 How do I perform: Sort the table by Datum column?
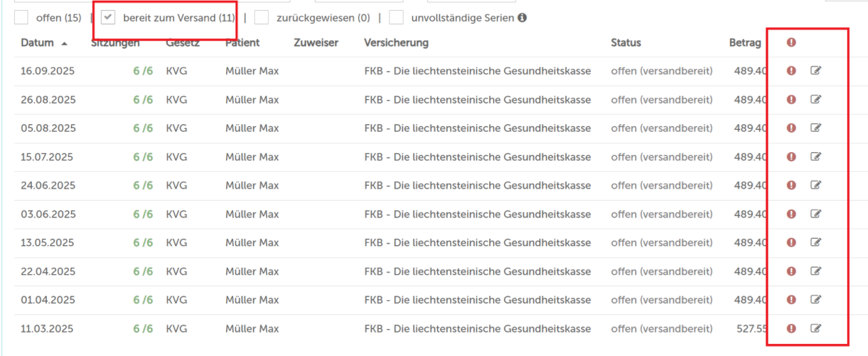click(37, 43)
